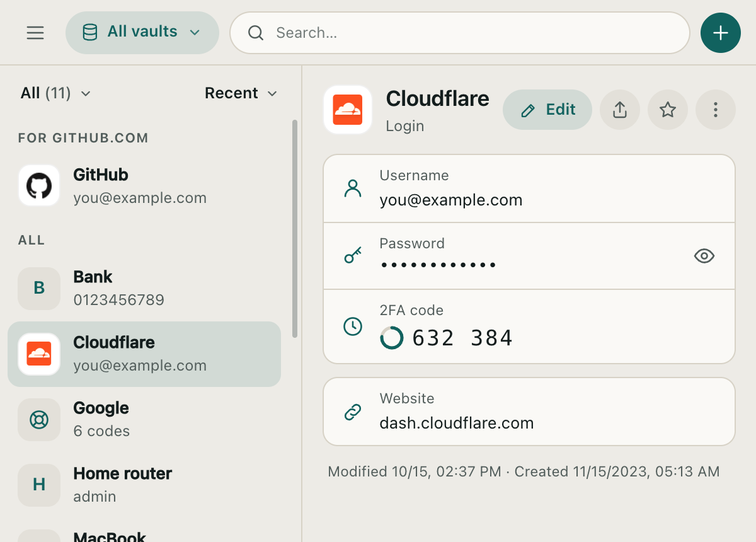Select the Google entry

click(x=144, y=420)
